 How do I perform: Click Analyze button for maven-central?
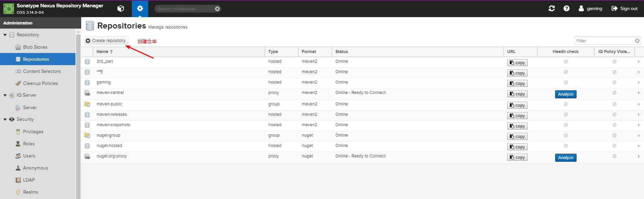point(566,94)
